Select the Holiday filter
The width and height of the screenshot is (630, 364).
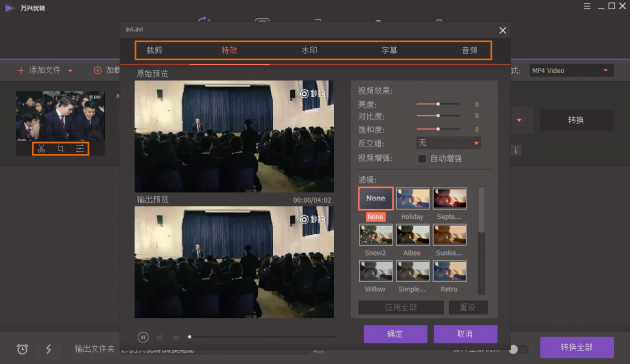(413, 198)
